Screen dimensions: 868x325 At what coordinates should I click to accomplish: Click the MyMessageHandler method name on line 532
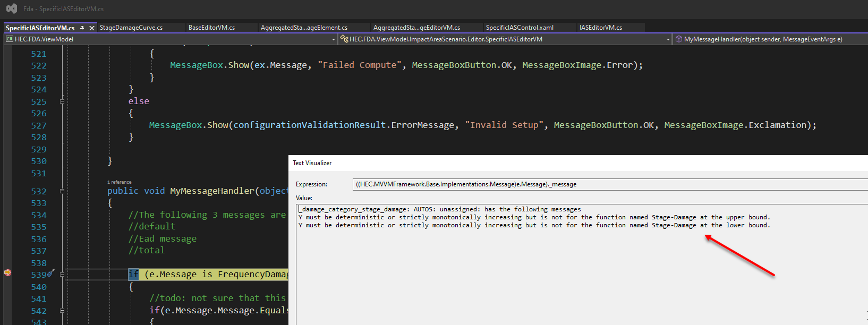pos(212,191)
